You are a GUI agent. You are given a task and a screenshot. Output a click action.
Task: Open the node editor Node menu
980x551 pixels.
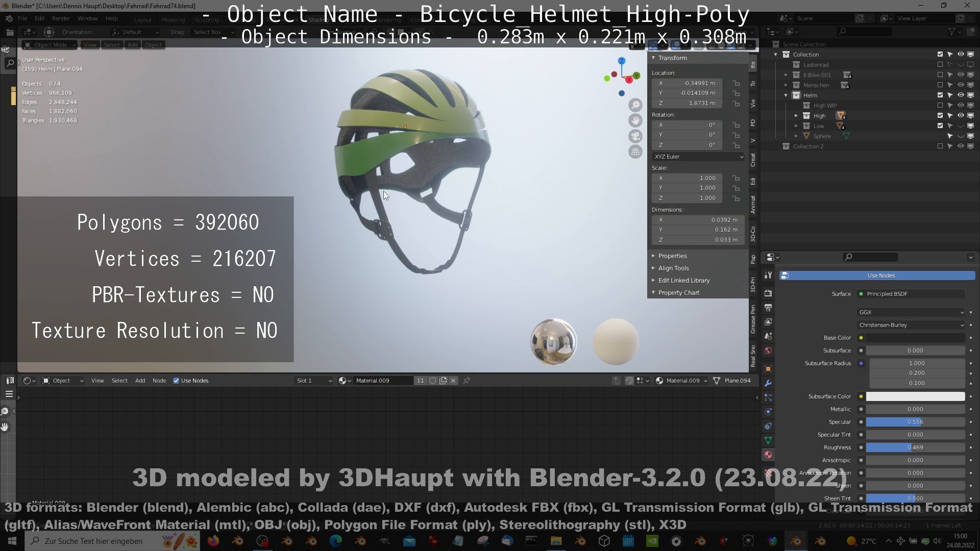159,381
